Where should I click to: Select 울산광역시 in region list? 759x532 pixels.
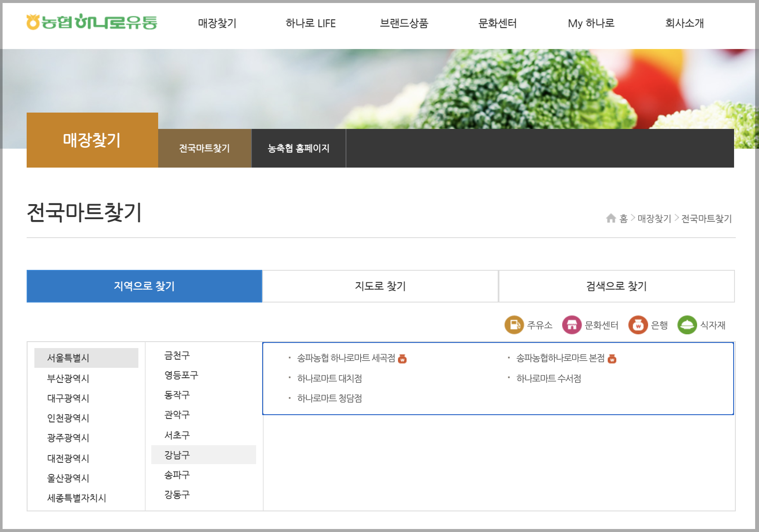(68, 478)
